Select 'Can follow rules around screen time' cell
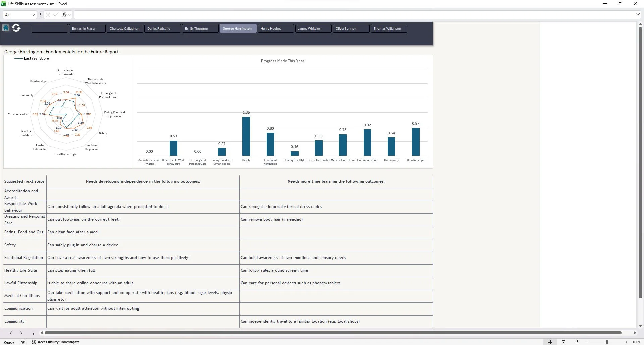This screenshot has width=644, height=345. click(x=336, y=270)
